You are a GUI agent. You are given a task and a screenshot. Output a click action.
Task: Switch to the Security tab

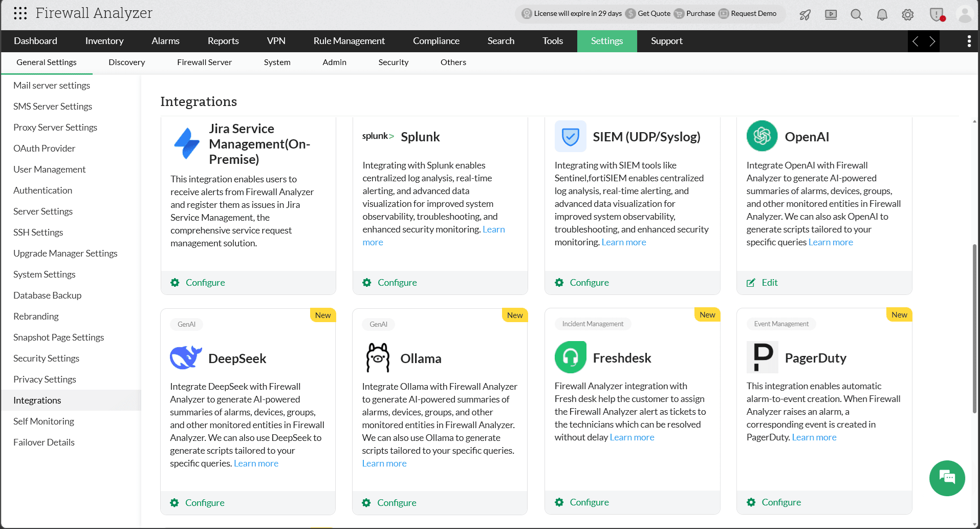click(x=393, y=62)
